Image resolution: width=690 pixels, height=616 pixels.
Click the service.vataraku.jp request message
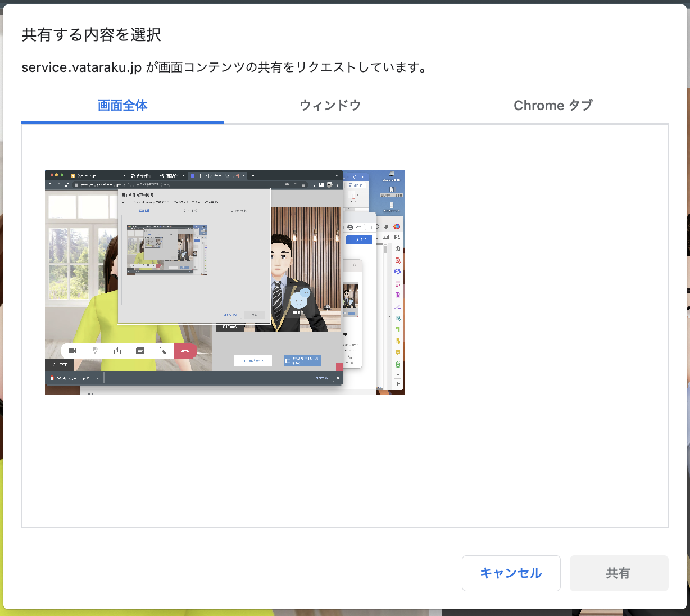coord(225,67)
